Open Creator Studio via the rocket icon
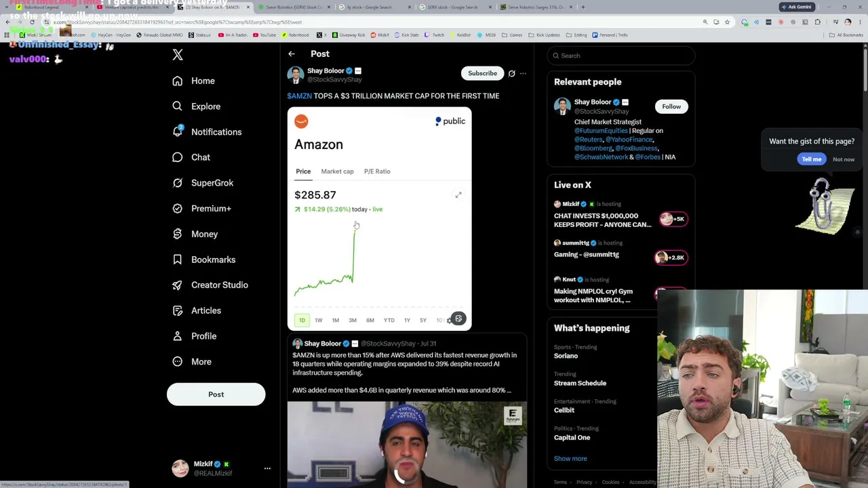This screenshot has height=488, width=868. click(178, 285)
